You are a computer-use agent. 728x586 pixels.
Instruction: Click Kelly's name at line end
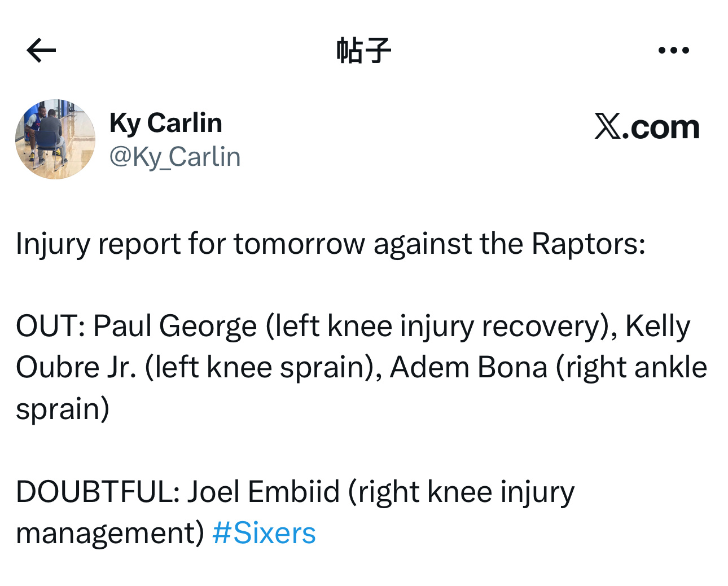[657, 326]
